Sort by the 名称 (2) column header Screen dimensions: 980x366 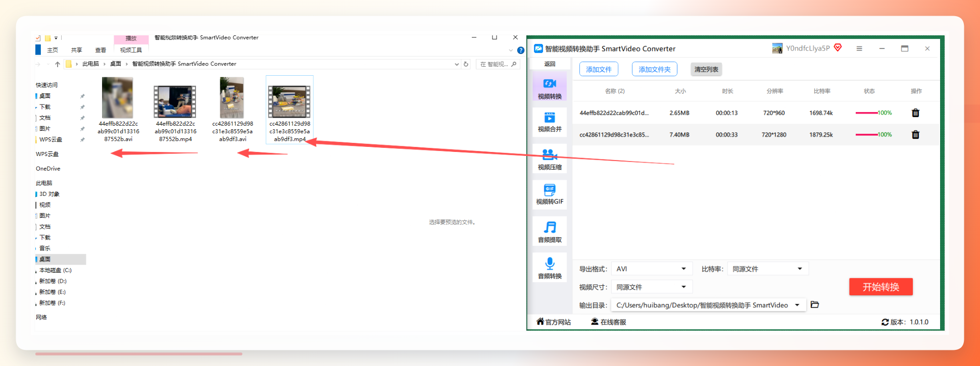pos(615,91)
